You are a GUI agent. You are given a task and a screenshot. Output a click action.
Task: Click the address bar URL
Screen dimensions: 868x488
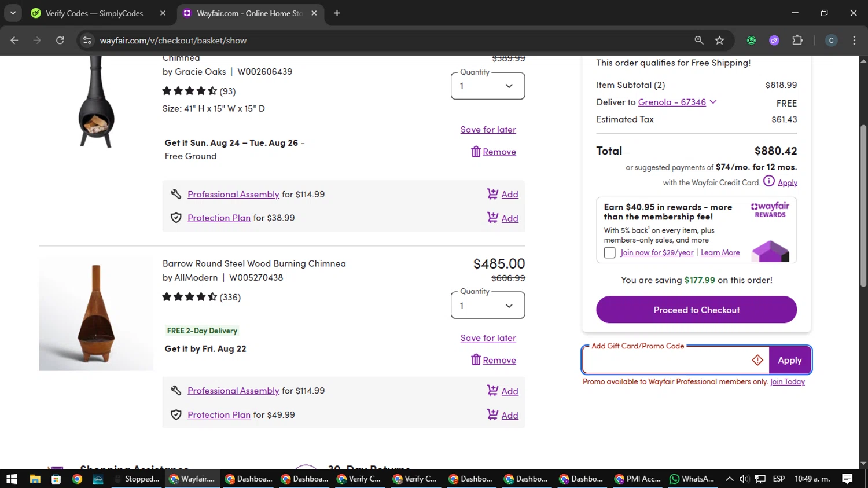coord(173,41)
